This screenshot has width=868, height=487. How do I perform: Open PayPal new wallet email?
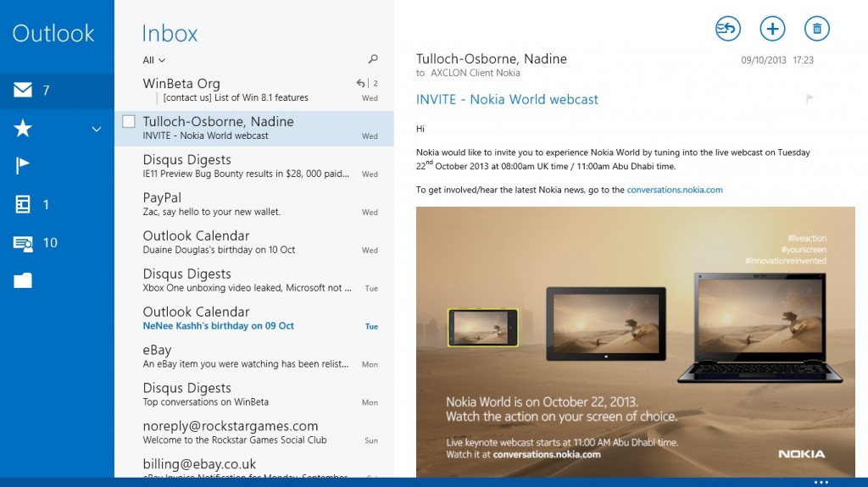[254, 204]
